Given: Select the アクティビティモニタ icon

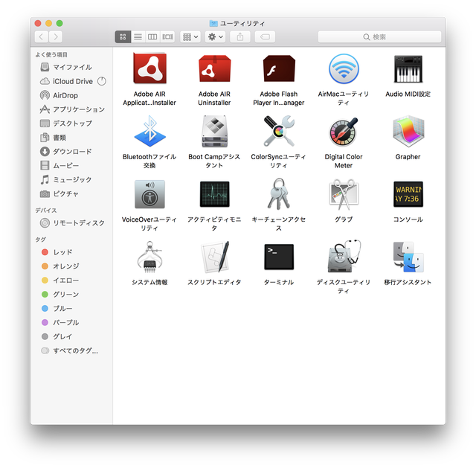Looking at the screenshot, I should pyautogui.click(x=215, y=194).
